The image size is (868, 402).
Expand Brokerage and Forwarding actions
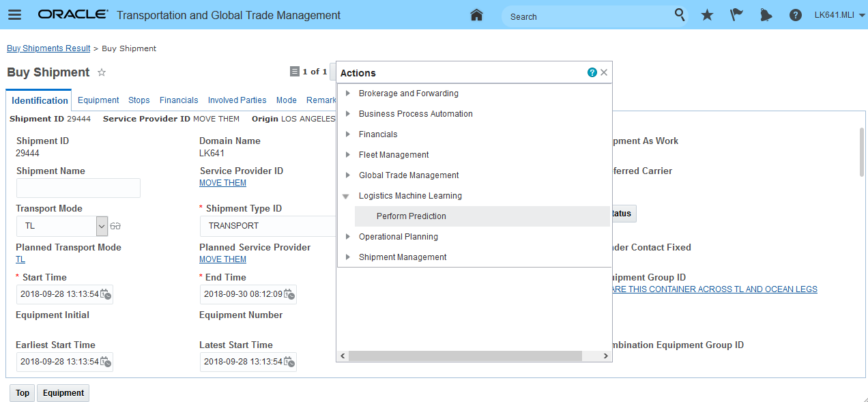pyautogui.click(x=348, y=94)
